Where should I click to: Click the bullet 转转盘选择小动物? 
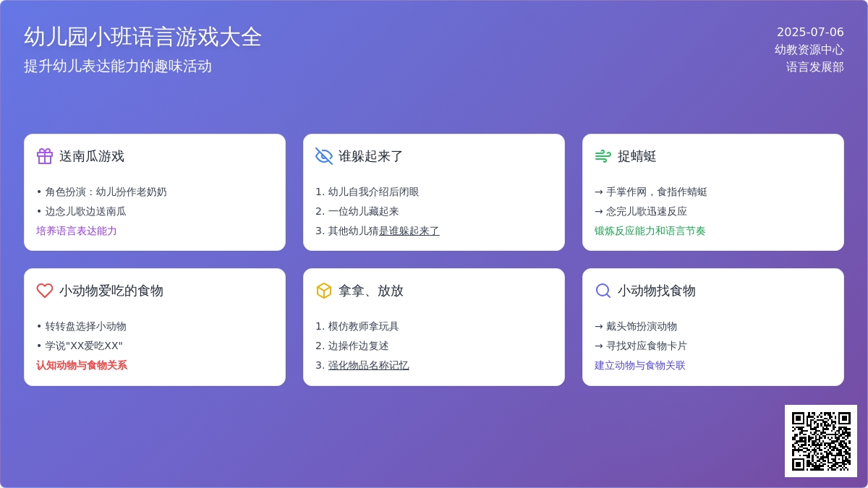point(81,327)
